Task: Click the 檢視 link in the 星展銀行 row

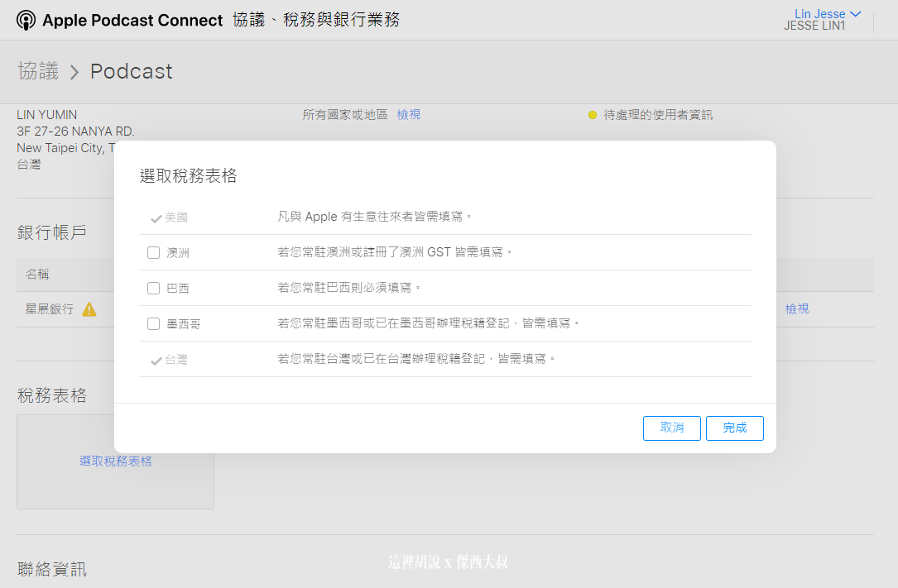Action: [x=797, y=308]
